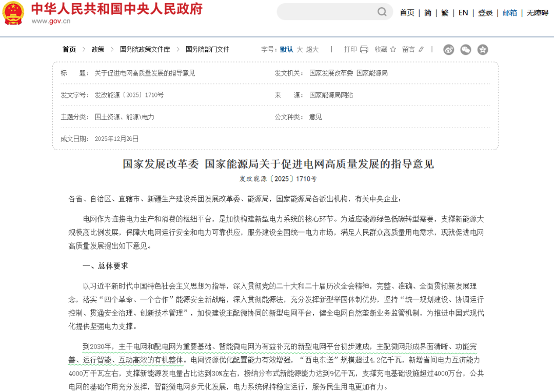Open 国务院政策文件库 breadcrumb
Viewport: 554px width, 392px height.
point(145,50)
